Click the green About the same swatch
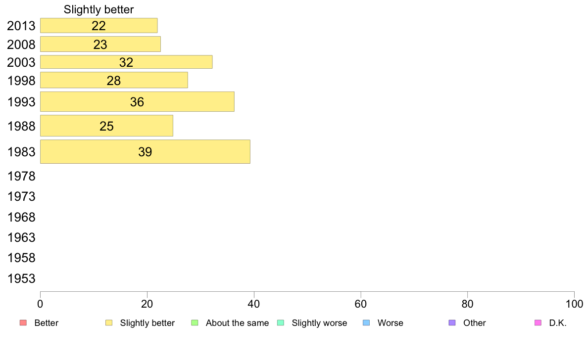 point(195,323)
